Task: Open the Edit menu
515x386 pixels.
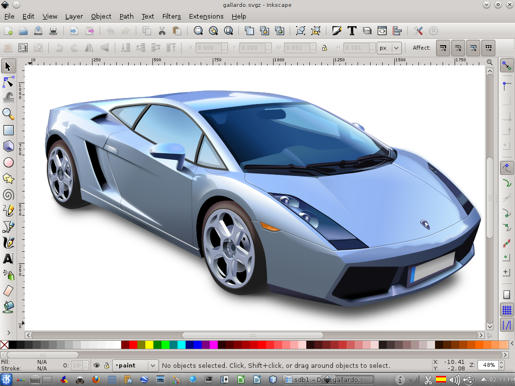Action: click(28, 16)
